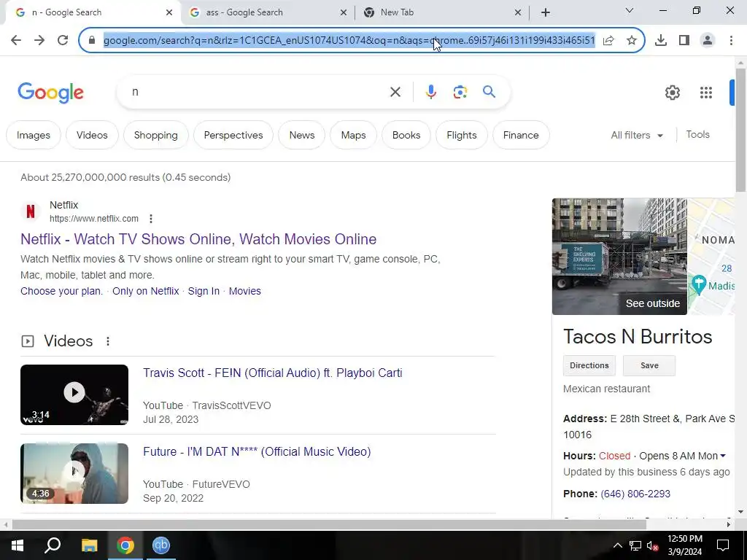Screen dimensions: 747x560
Task: Open 'See outside' street view image
Action: tap(619, 257)
